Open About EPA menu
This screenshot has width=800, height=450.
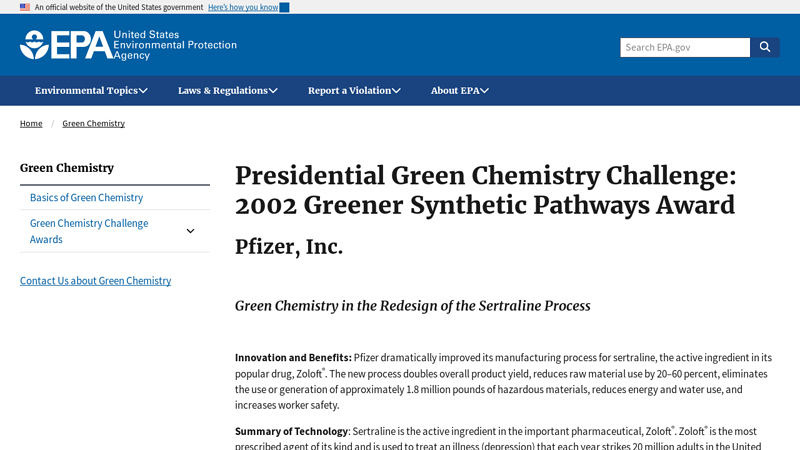pos(460,91)
